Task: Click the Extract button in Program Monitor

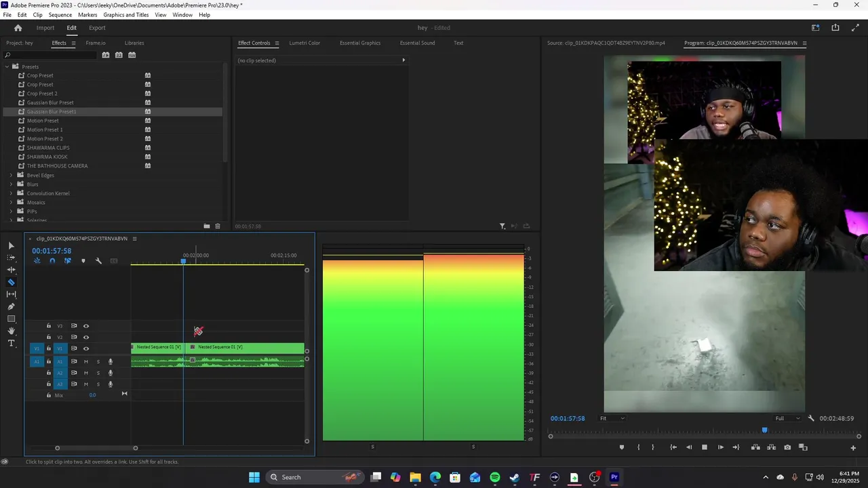Action: pos(772,447)
